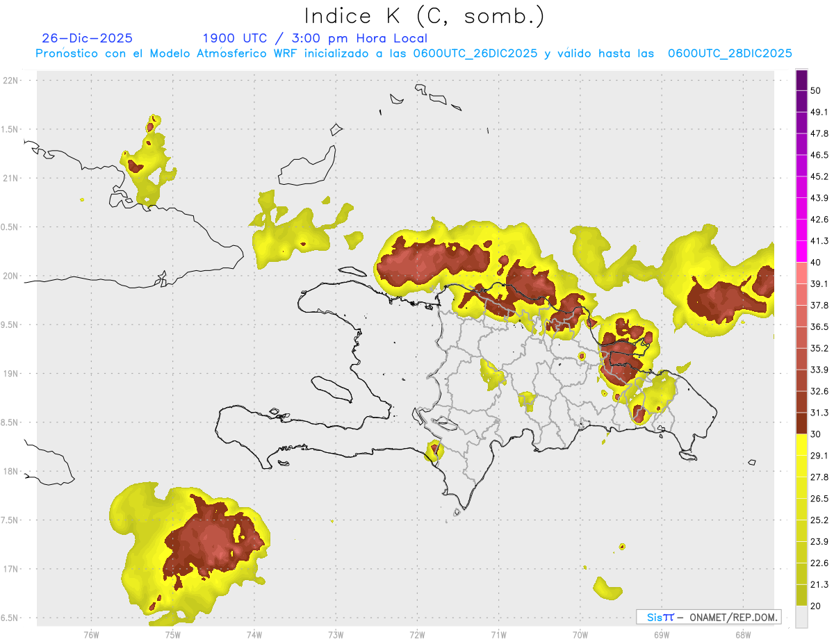Click the '49.1' colorbar label

[819, 112]
